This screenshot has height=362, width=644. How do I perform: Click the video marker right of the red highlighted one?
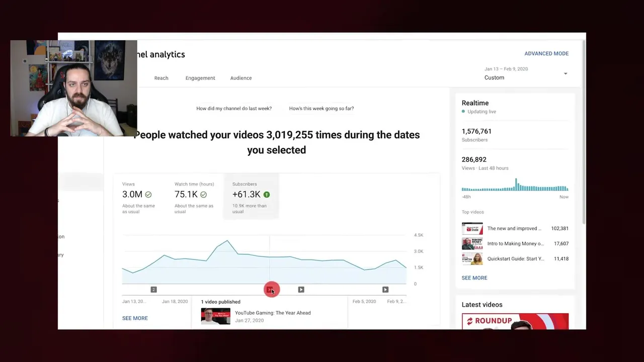pos(301,290)
